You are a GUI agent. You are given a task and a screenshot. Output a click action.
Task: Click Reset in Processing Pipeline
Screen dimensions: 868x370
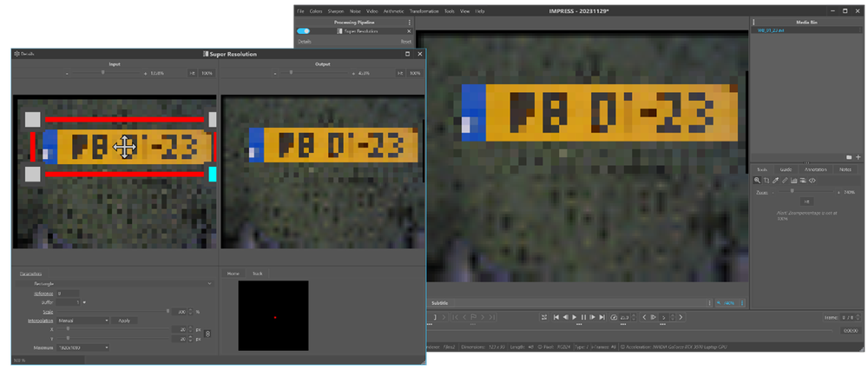[x=405, y=42]
